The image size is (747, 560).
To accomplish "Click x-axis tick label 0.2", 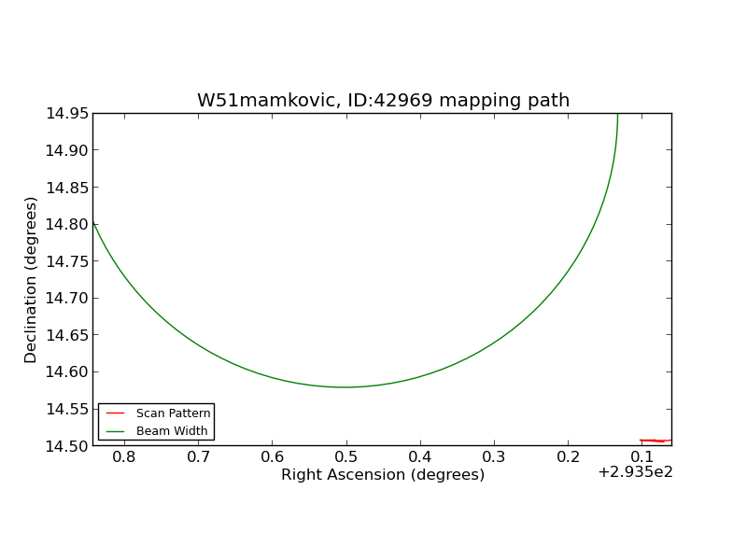I will (568, 457).
